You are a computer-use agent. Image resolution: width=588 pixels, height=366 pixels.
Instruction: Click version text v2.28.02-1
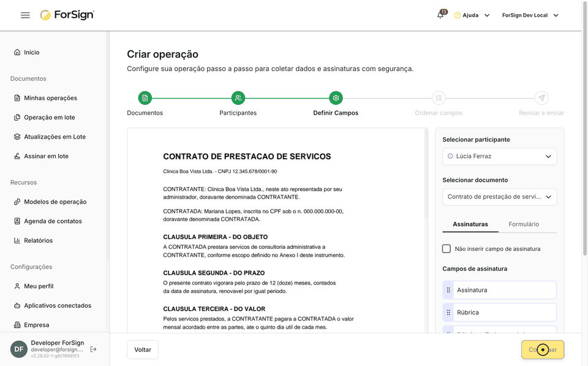(55, 356)
